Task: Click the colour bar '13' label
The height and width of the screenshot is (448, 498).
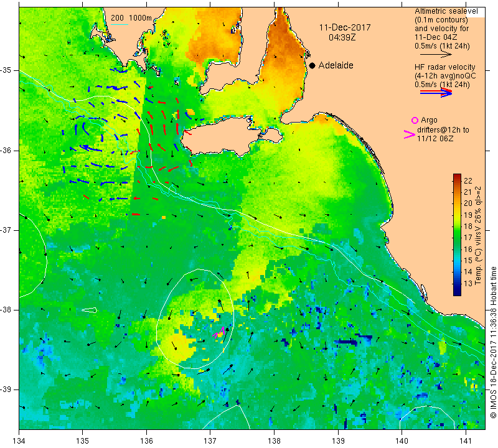Action: [x=468, y=283]
